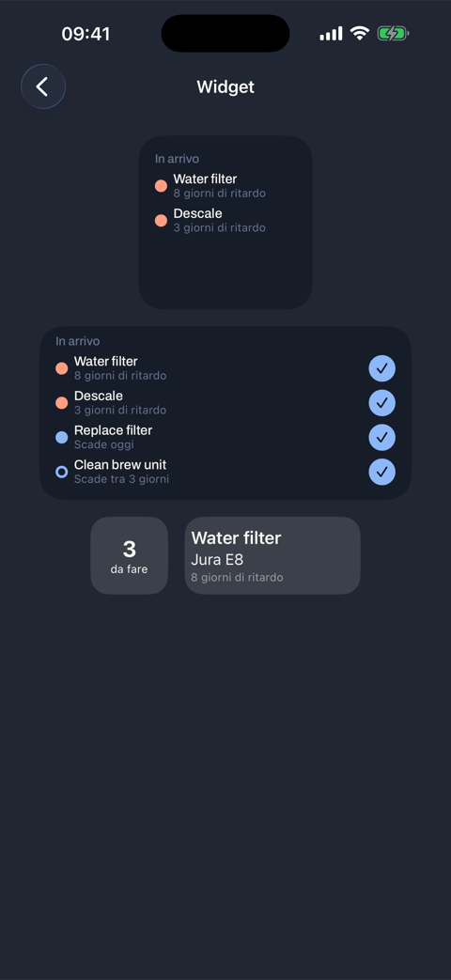Tap the battery charging status icon

(393, 33)
